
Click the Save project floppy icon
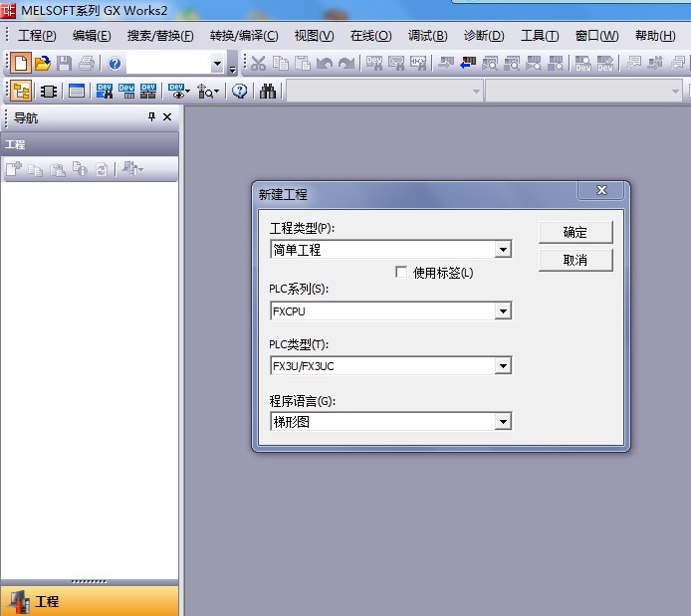(x=64, y=64)
